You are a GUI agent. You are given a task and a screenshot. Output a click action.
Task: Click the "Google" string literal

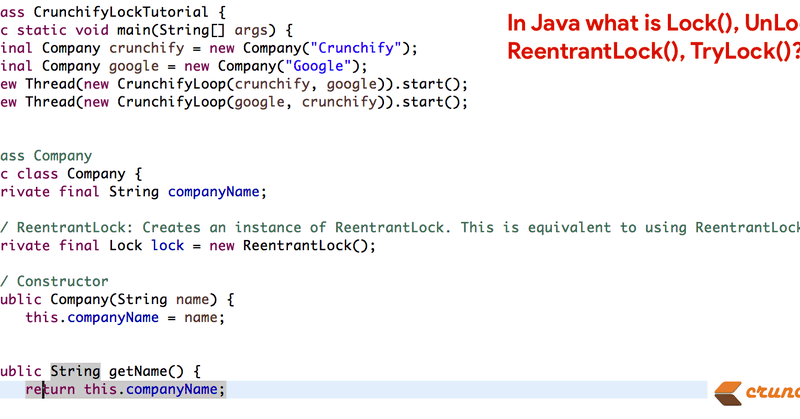(318, 66)
